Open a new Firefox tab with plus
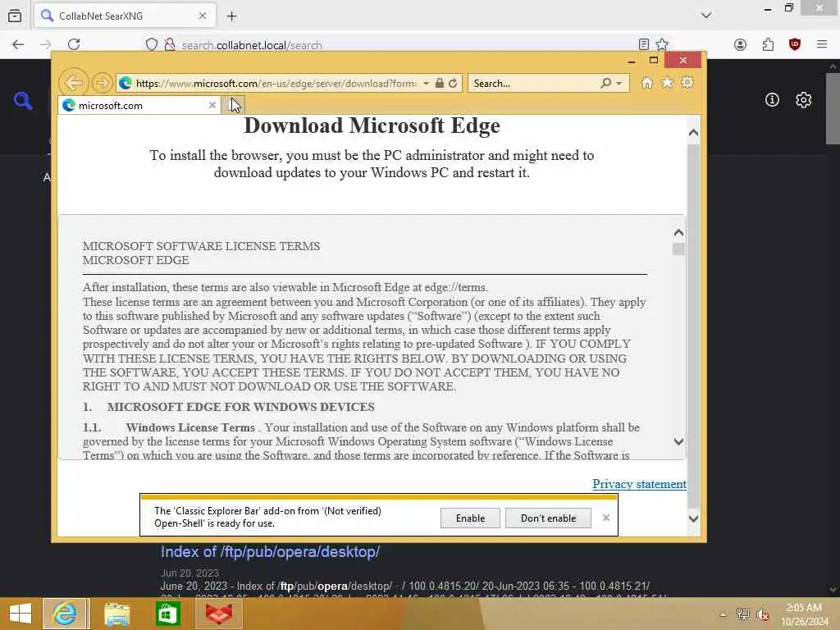840x630 pixels. 231,16
